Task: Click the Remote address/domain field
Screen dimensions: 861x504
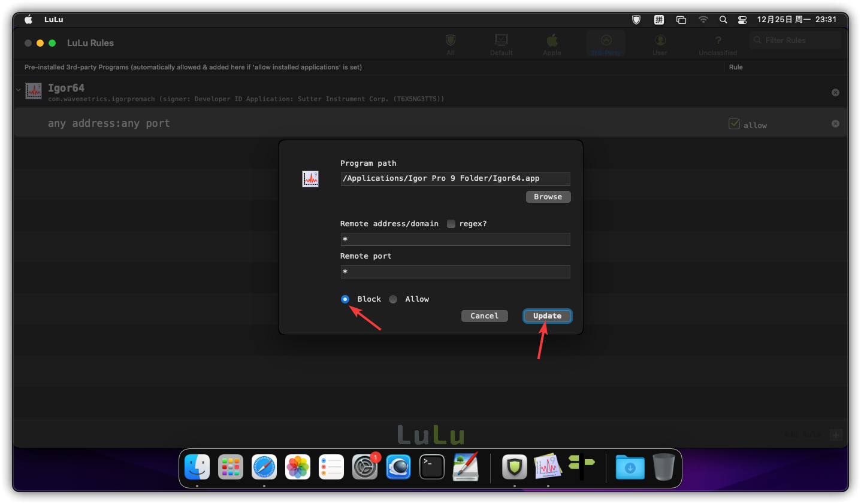Action: click(455, 239)
